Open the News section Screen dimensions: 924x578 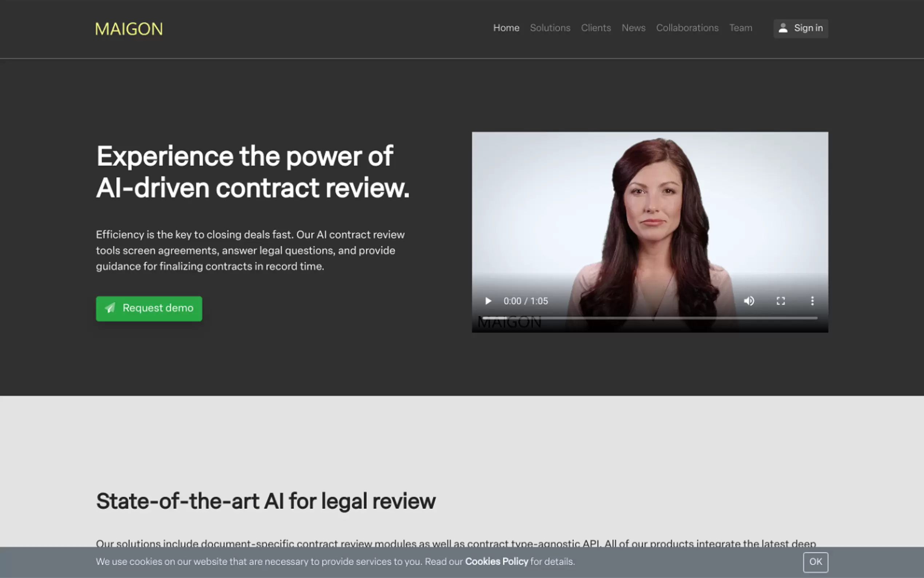tap(633, 28)
